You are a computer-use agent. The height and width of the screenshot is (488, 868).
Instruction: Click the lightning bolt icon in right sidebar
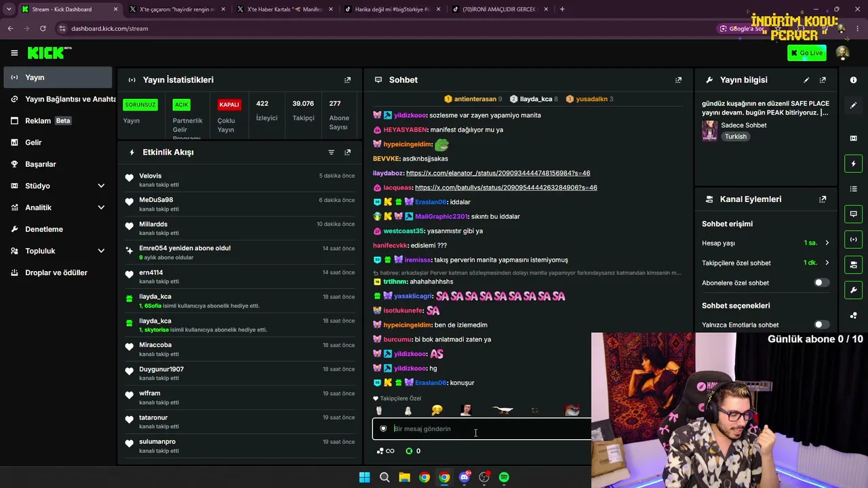(x=853, y=163)
